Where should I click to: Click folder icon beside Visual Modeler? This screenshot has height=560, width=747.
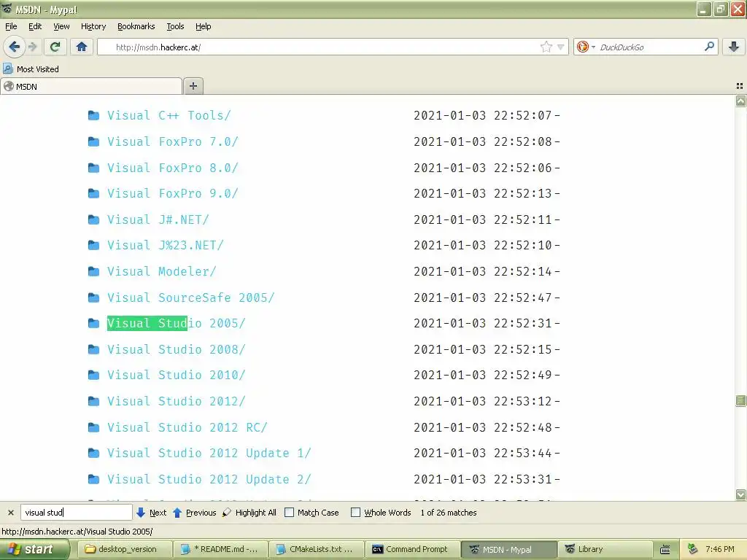tap(93, 271)
